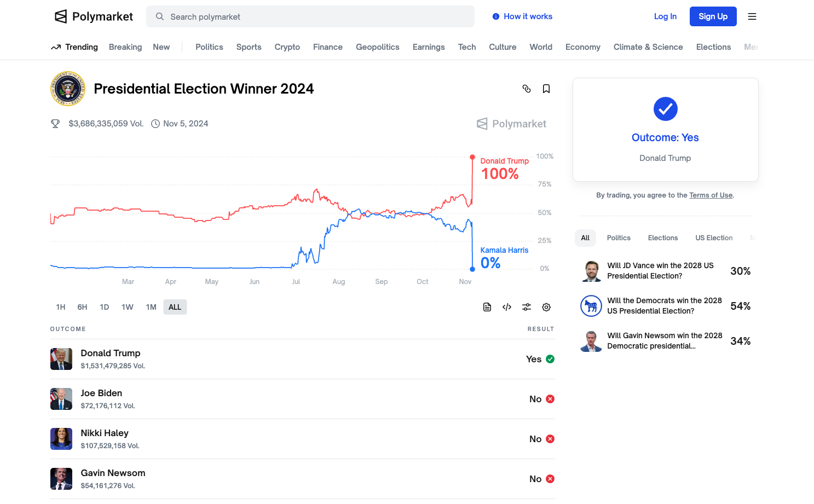This screenshot has width=814, height=504.
Task: Select the 1W time range
Action: 128,307
